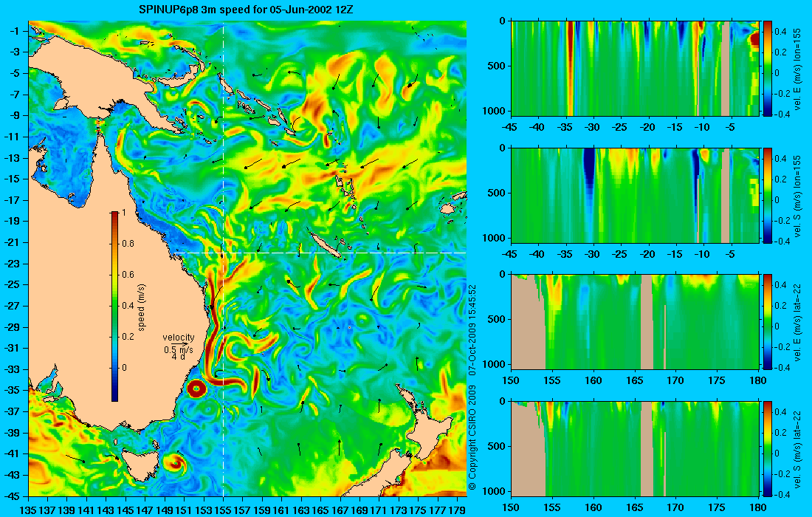Click the 'vel. E (m/s) lat=-22' axis label
Viewport: 812px width, 517px height.
(799, 322)
